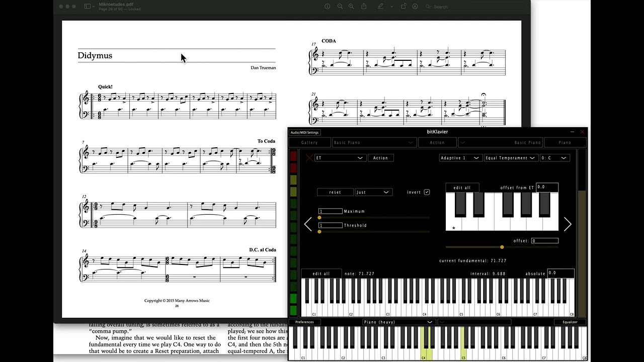Click the Copyright © 2015 Many Arrows Music line

pos(177,301)
